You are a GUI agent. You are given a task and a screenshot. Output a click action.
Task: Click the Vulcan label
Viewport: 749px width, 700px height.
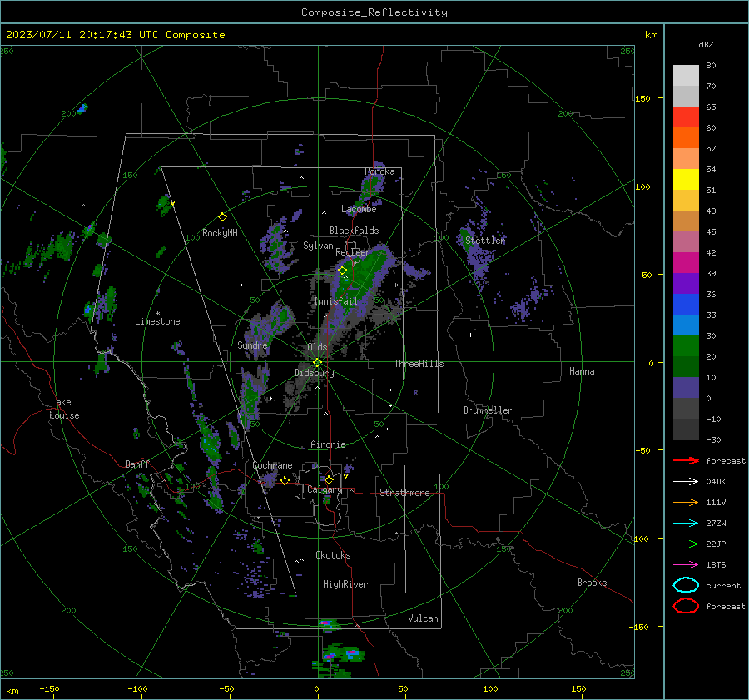point(424,618)
